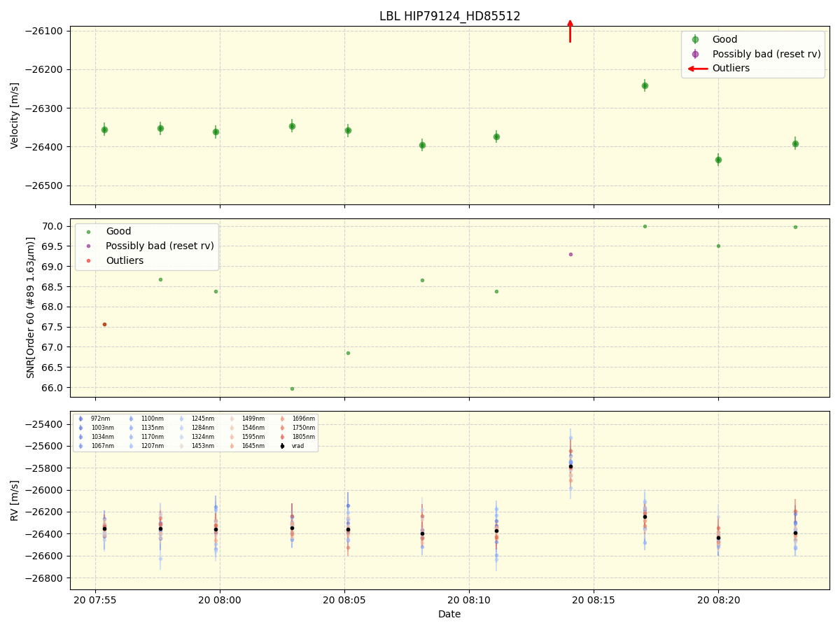
Task: Click the -26500 velocity tick label
Action: [x=45, y=185]
